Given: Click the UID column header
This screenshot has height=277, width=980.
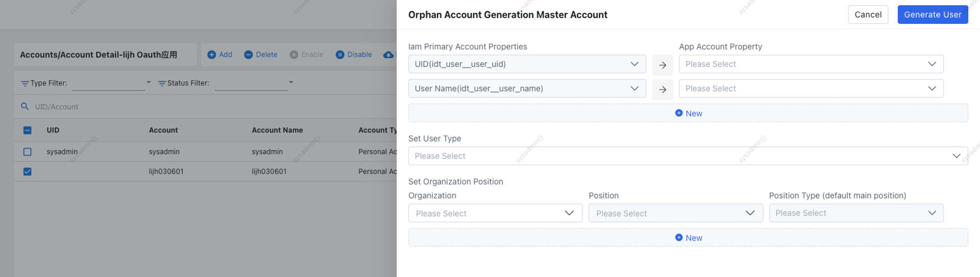Looking at the screenshot, I should coord(53,130).
